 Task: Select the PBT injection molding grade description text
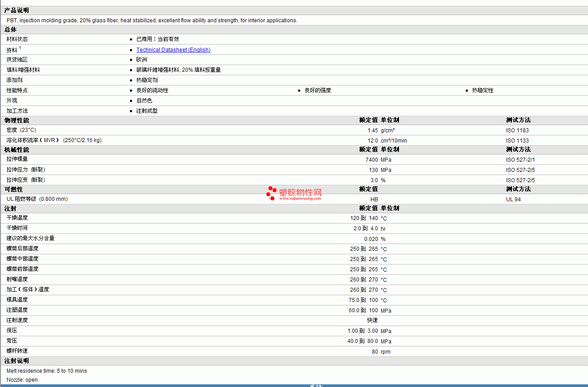tap(152, 20)
